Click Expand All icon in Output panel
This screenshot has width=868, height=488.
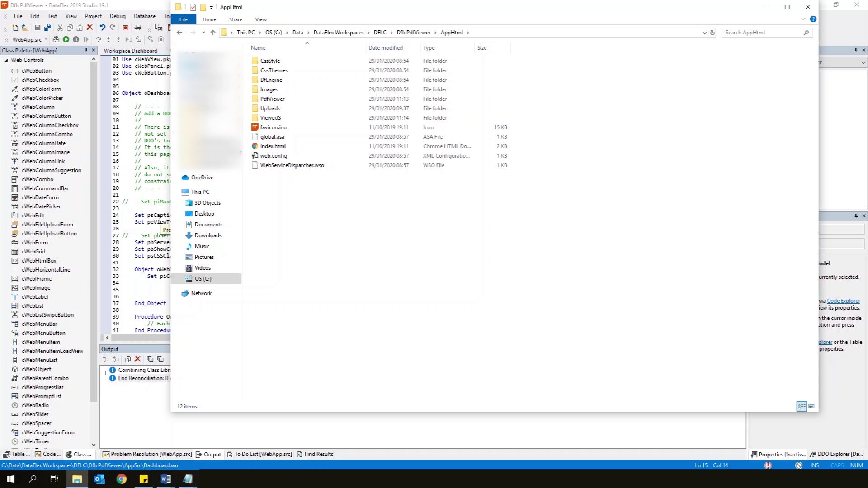[x=150, y=359]
